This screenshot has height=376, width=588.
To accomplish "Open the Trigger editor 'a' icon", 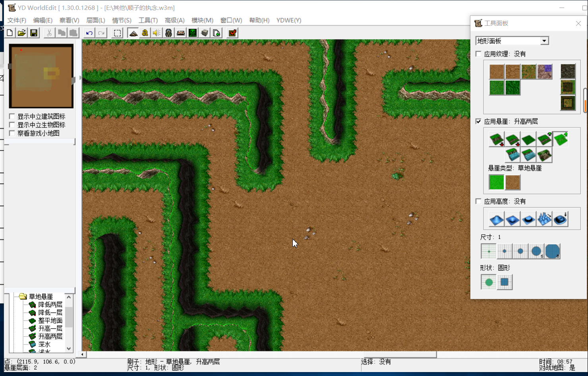I will click(x=145, y=33).
